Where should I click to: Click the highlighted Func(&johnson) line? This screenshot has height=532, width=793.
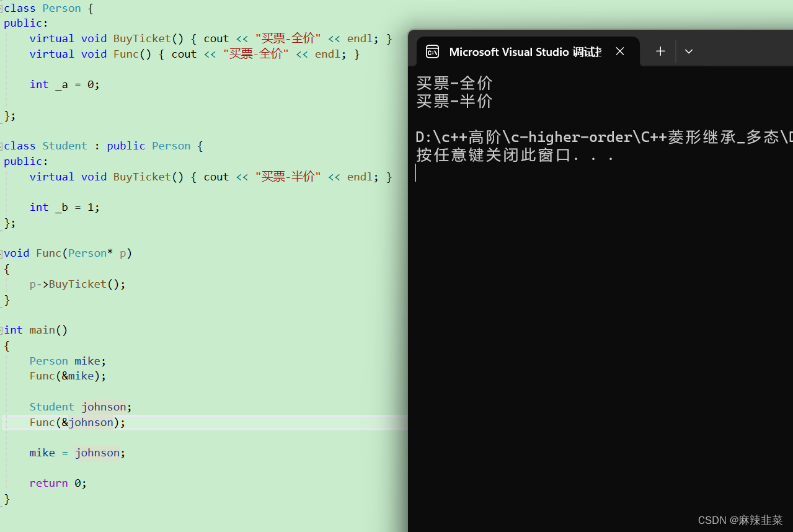pos(77,422)
